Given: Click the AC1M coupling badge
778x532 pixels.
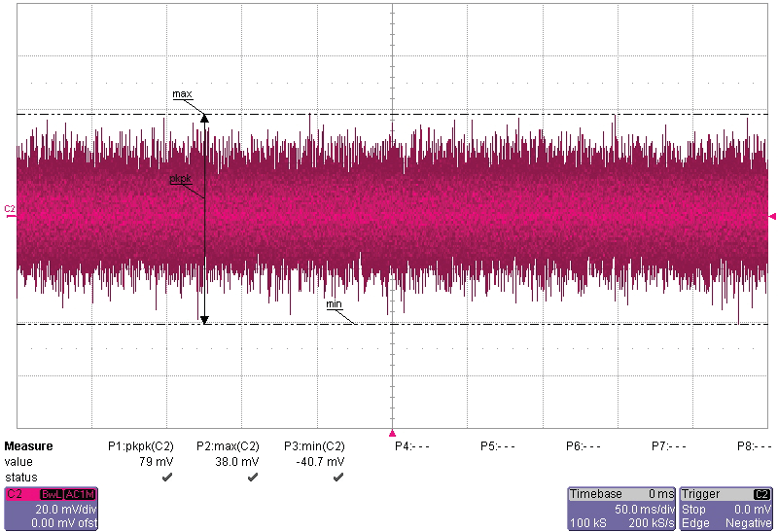Looking at the screenshot, I should [x=79, y=494].
